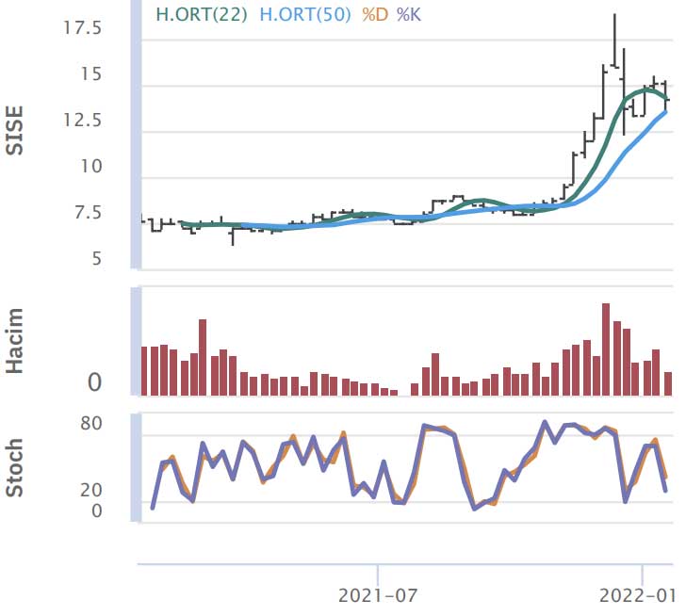
Task: Click the 10 price axis label
Action: pos(91,166)
